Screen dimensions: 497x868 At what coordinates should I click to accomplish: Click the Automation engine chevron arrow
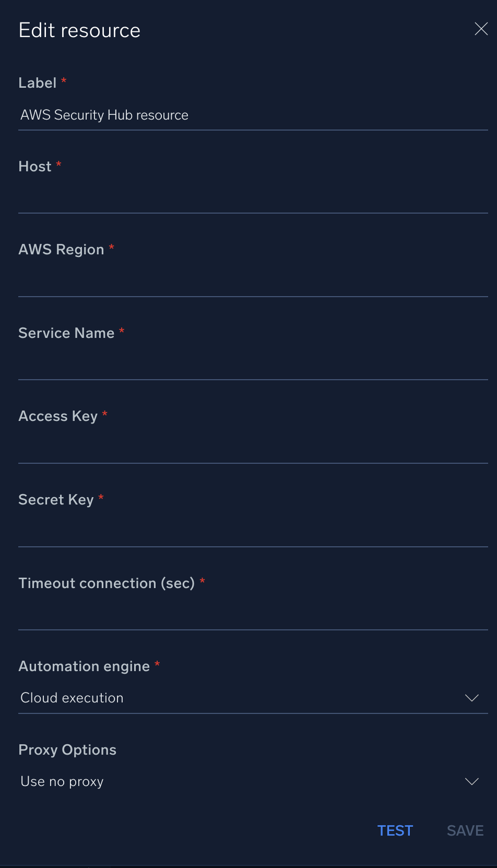click(471, 698)
